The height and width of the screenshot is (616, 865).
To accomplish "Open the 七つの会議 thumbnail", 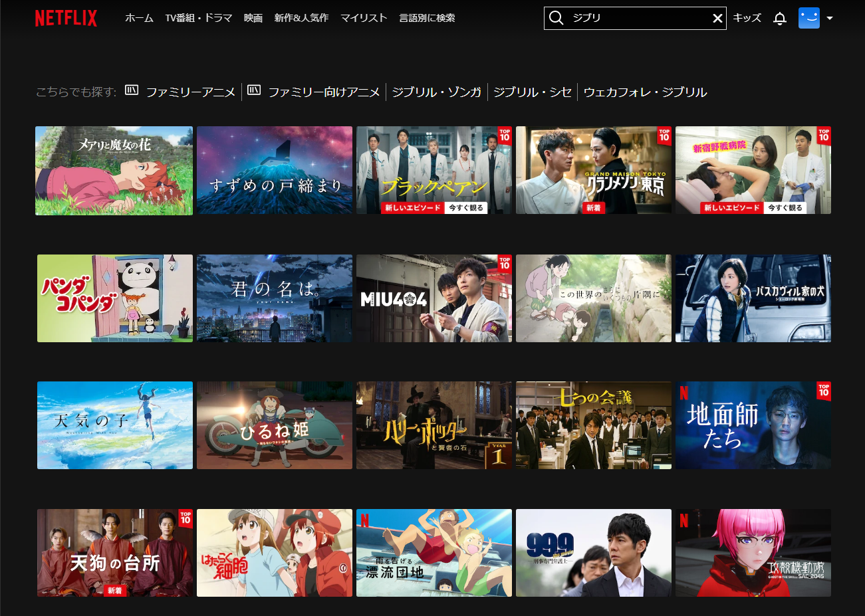I will coord(594,425).
